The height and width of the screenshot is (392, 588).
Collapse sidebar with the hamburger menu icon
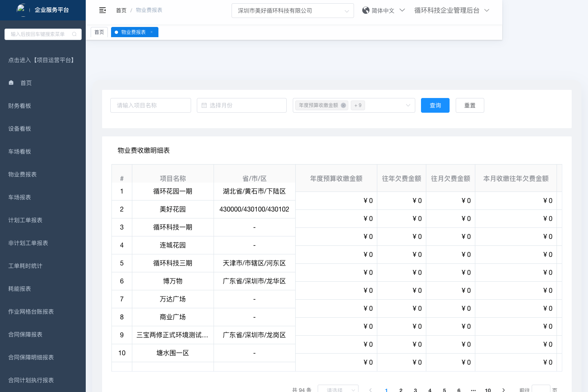point(102,10)
